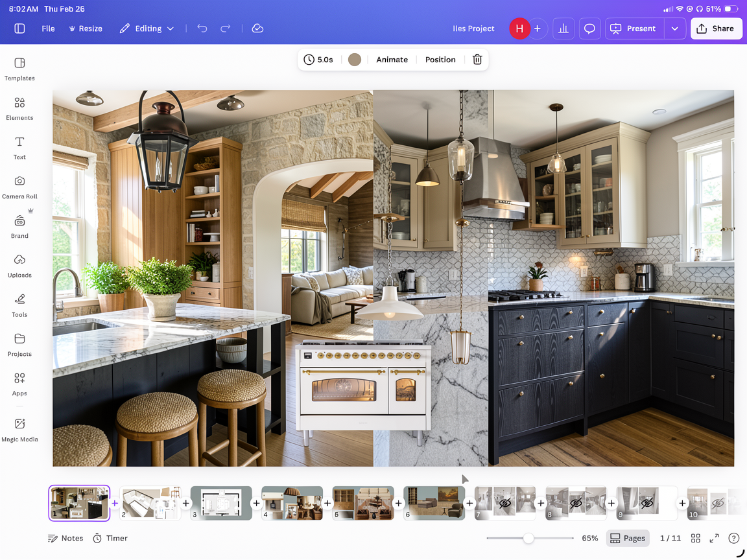The width and height of the screenshot is (747, 560).
Task: Open page duration 5.0s setting
Action: tap(318, 60)
